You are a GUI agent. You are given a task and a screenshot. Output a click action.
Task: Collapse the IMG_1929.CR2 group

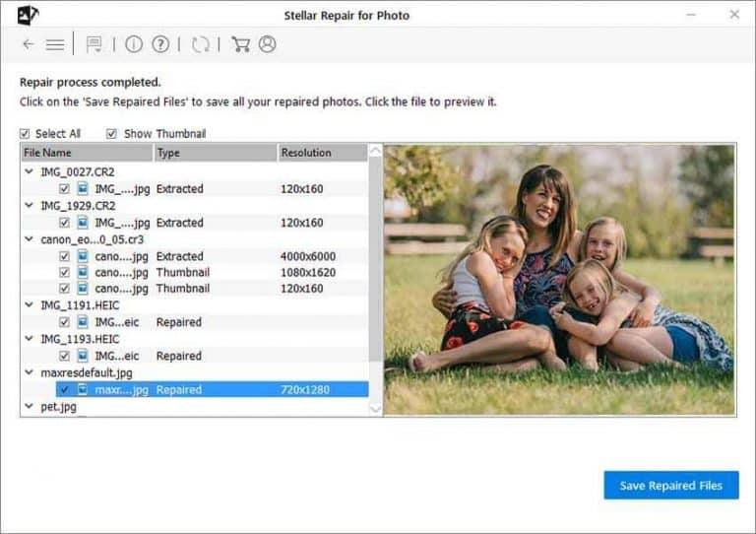coord(29,205)
